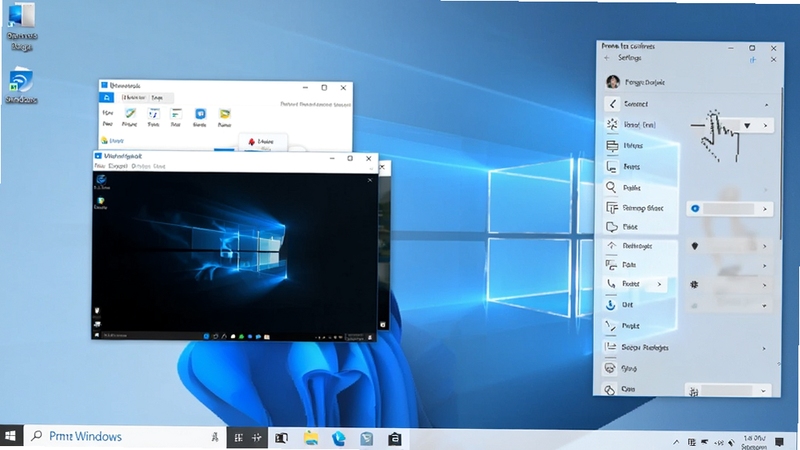The width and height of the screenshot is (800, 450).
Task: Open the Wi-Fi shortcut icon on the desktop
Action: (21, 85)
